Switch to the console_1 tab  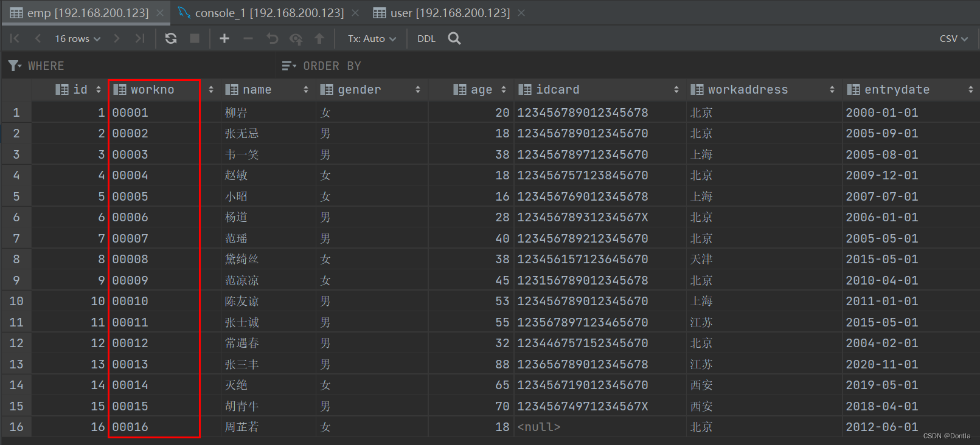coord(269,13)
